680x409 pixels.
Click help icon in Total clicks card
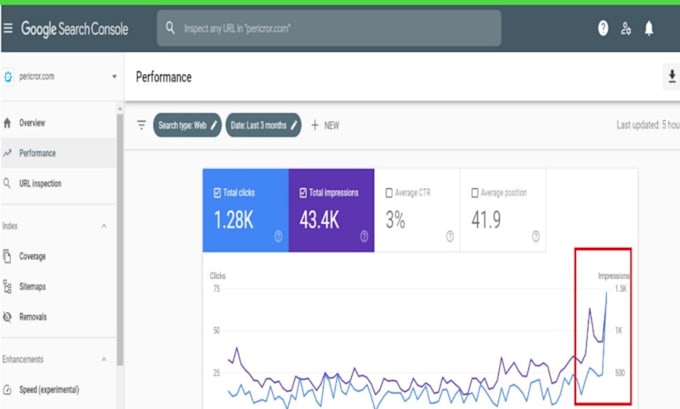(278, 236)
